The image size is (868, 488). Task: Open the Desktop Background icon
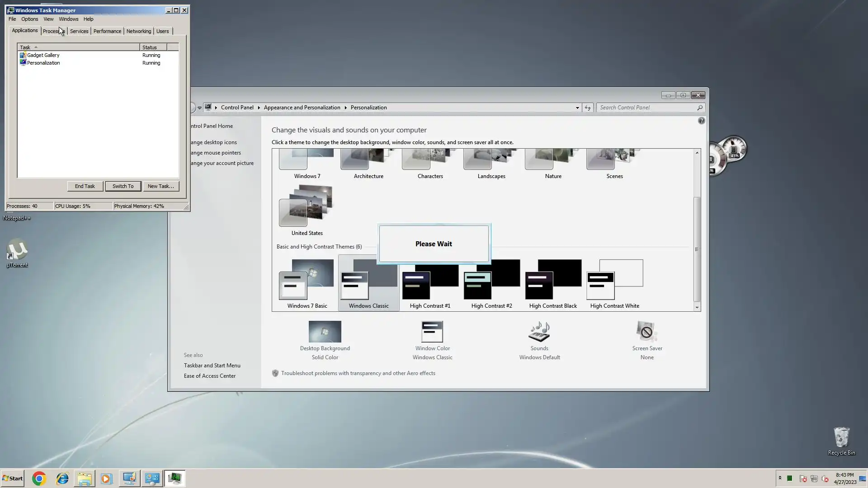[325, 332]
